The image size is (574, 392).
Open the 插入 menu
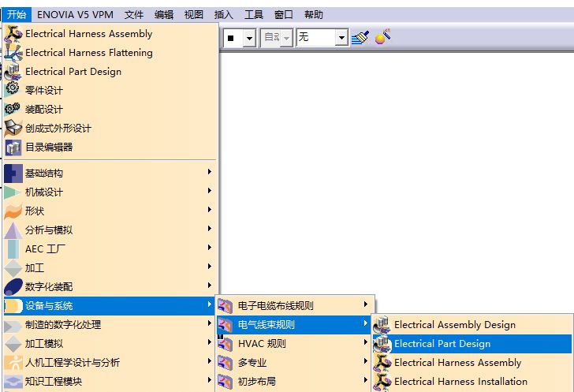pos(224,15)
